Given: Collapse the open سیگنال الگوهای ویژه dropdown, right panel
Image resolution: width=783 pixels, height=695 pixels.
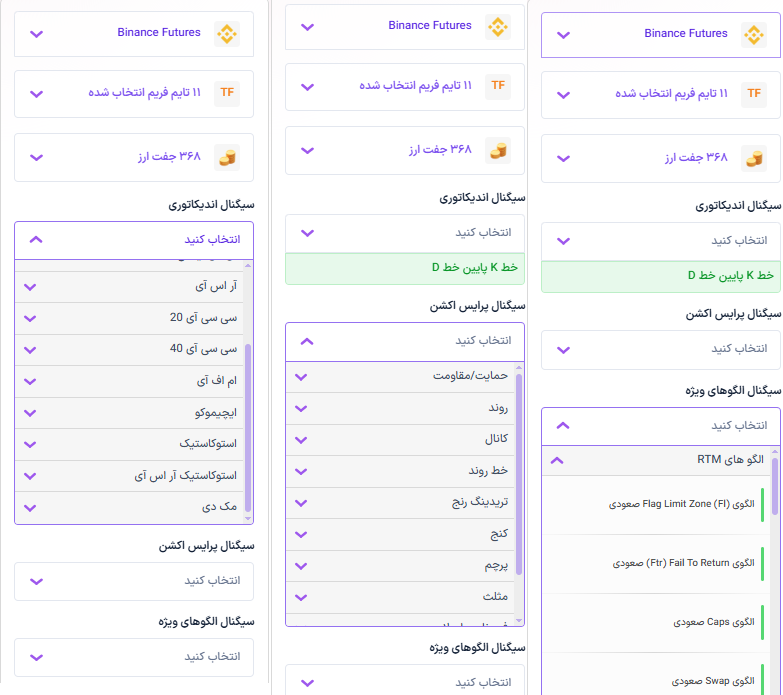Looking at the screenshot, I should 661,426.
